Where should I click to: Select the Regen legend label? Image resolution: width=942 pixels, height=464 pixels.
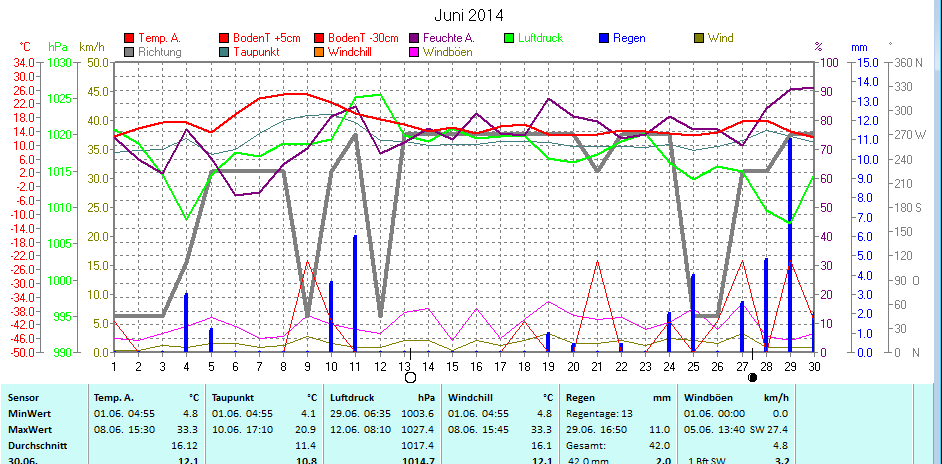630,38
